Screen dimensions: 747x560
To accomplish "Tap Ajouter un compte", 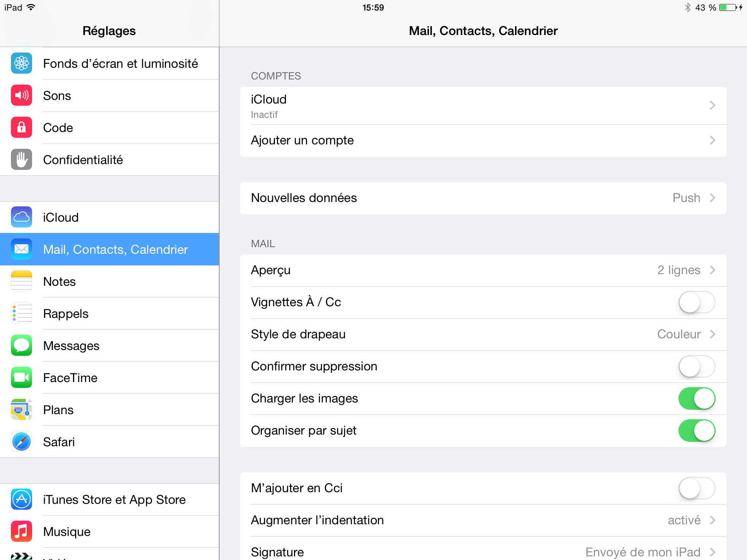I will pos(483,140).
